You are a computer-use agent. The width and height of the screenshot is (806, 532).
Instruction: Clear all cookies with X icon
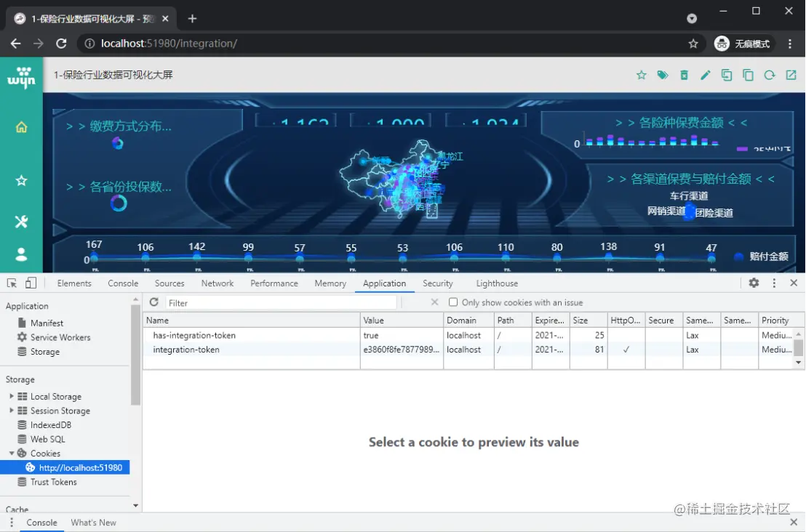(x=434, y=302)
